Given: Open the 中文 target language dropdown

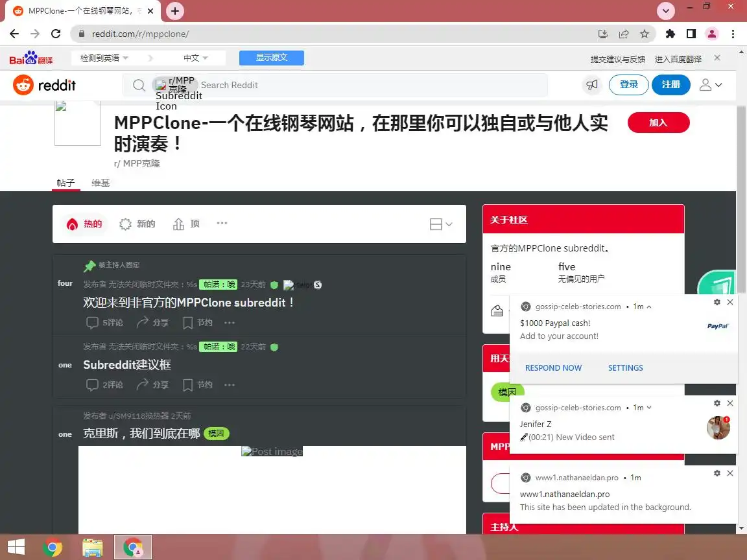Looking at the screenshot, I should point(196,58).
